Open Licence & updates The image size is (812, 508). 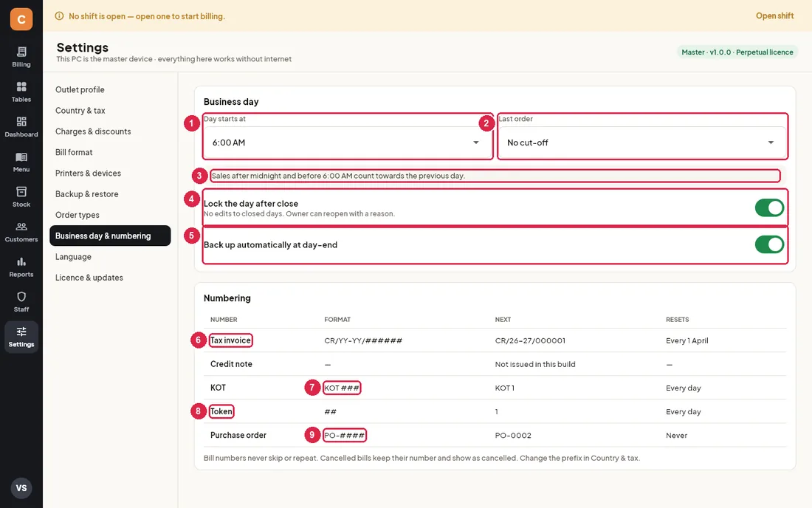89,278
